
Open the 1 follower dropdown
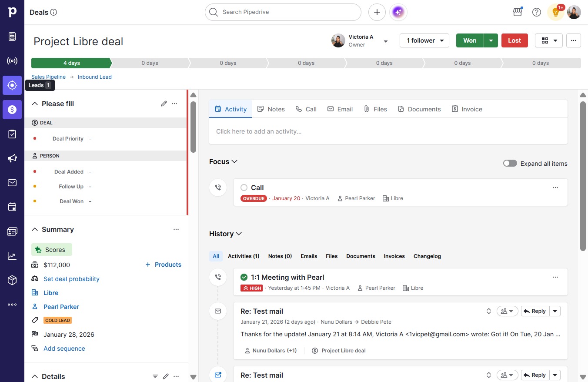click(x=424, y=40)
